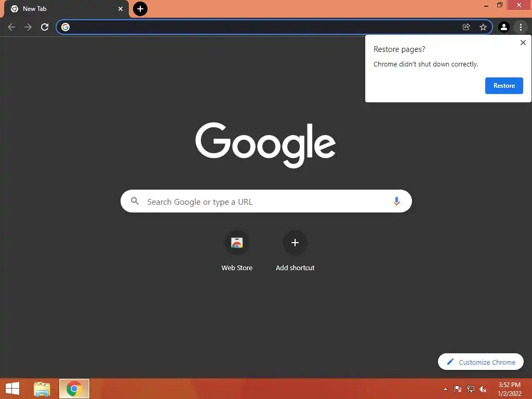This screenshot has height=399, width=532.
Task: Open the taskbar clock showing 3:52 PM
Action: [509, 389]
